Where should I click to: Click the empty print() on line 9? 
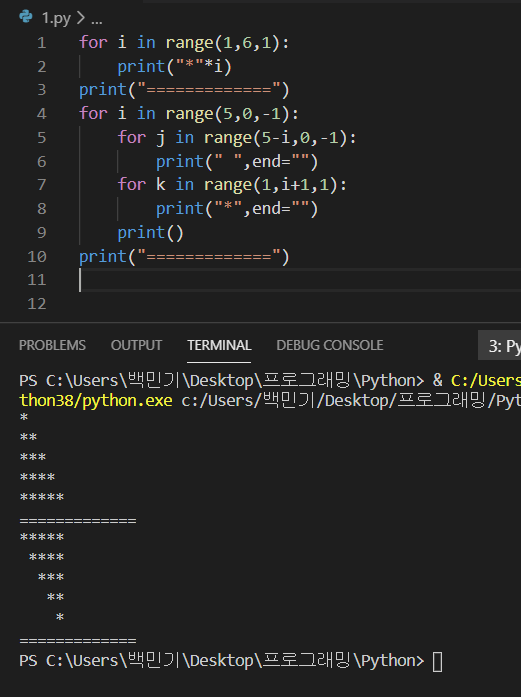[150, 232]
